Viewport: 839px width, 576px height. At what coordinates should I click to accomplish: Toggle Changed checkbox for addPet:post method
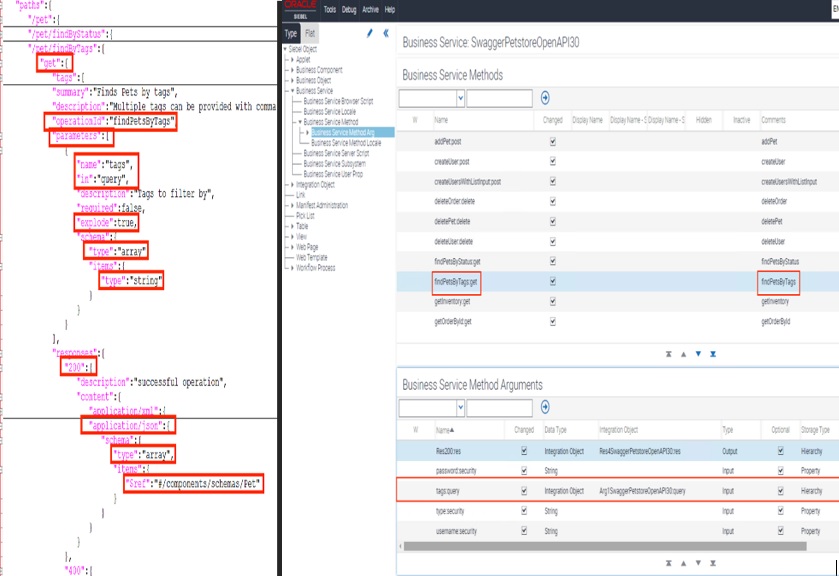click(553, 141)
